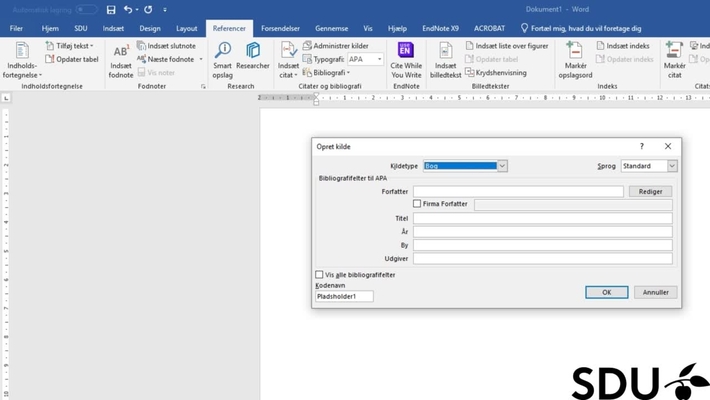The height and width of the screenshot is (400, 710).
Task: Click Indsæt liste over figurer
Action: point(507,46)
